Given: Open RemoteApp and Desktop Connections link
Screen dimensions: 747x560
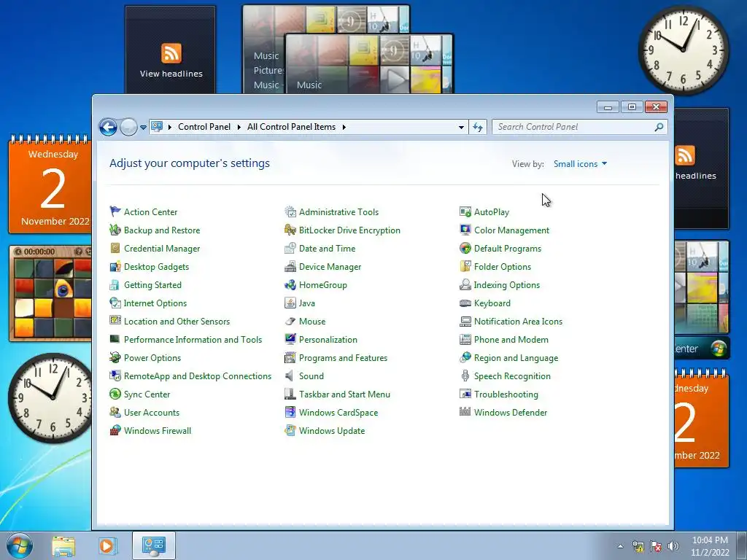Looking at the screenshot, I should click(x=198, y=376).
